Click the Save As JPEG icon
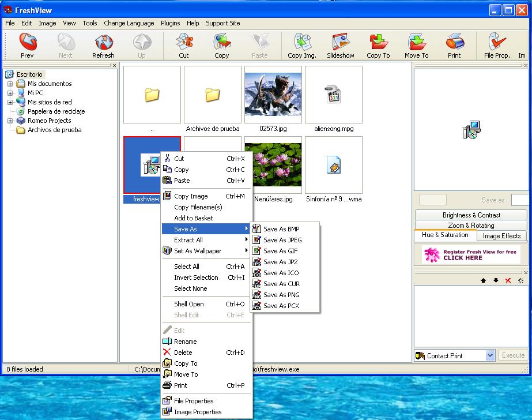532x420 pixels. click(256, 239)
